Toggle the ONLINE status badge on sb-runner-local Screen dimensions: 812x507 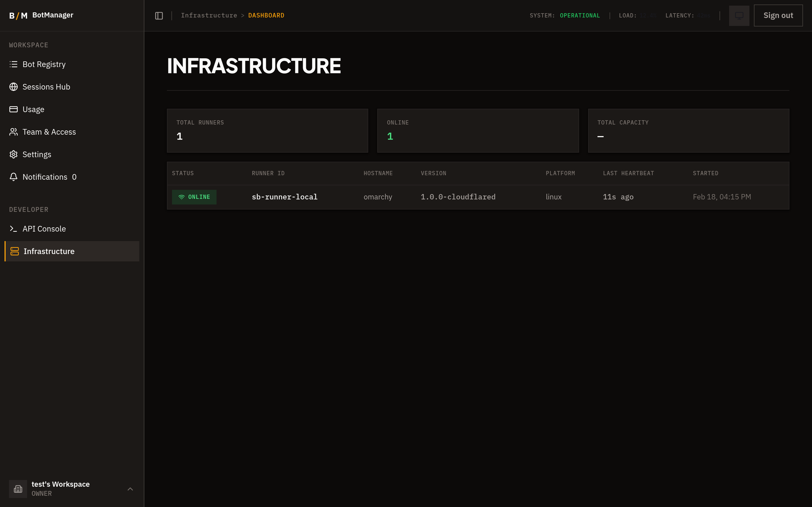pyautogui.click(x=194, y=197)
